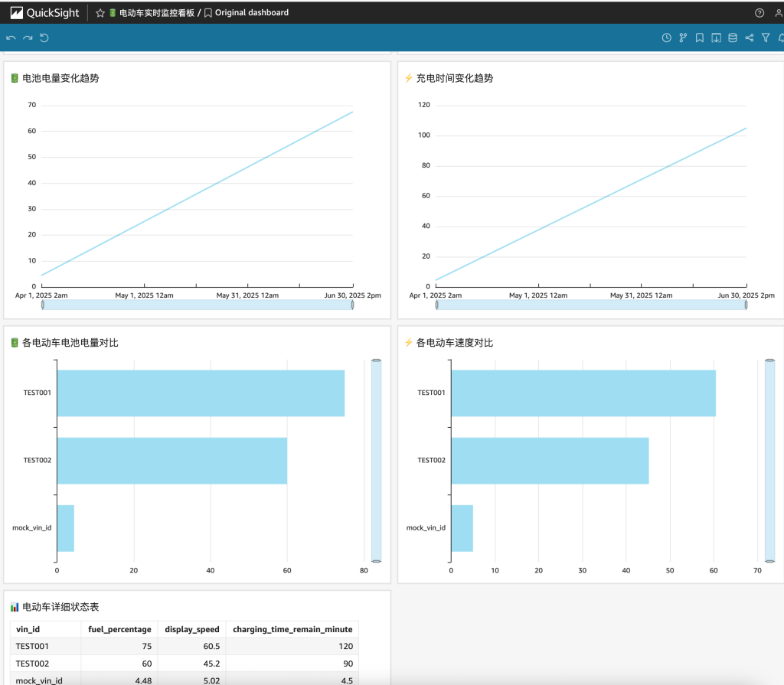Image resolution: width=784 pixels, height=685 pixels.
Task: Click the QuickSight logo
Action: (44, 12)
